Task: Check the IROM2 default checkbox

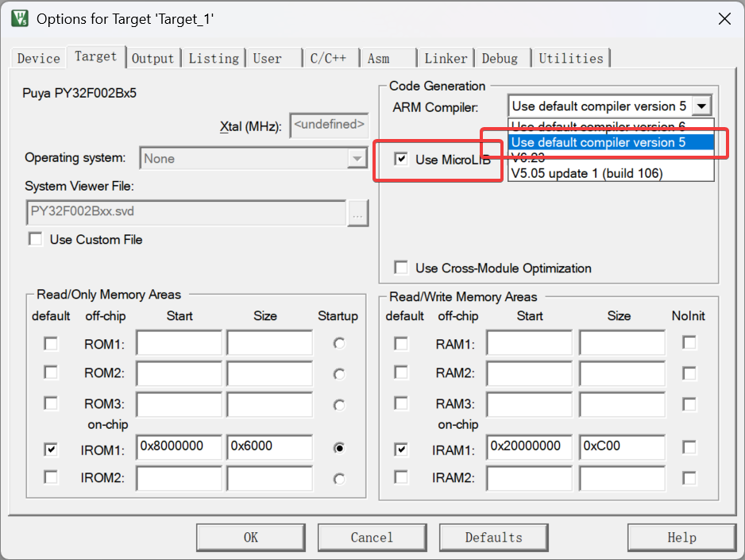Action: [51, 477]
